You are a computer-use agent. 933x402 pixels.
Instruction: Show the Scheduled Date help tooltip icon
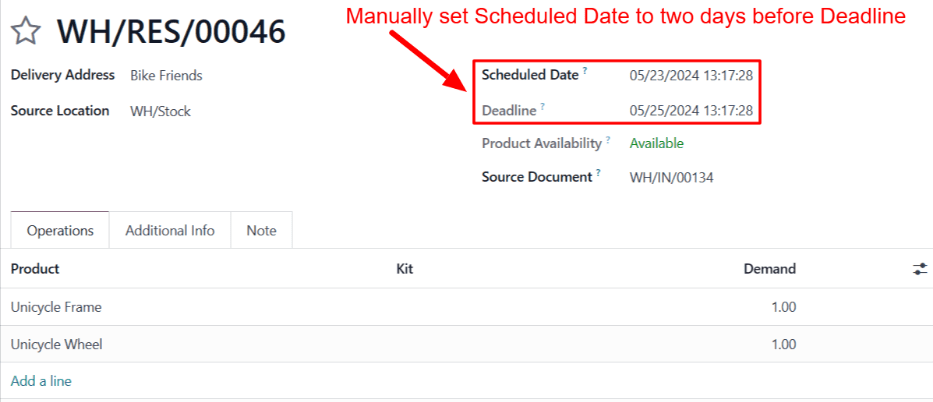click(585, 71)
